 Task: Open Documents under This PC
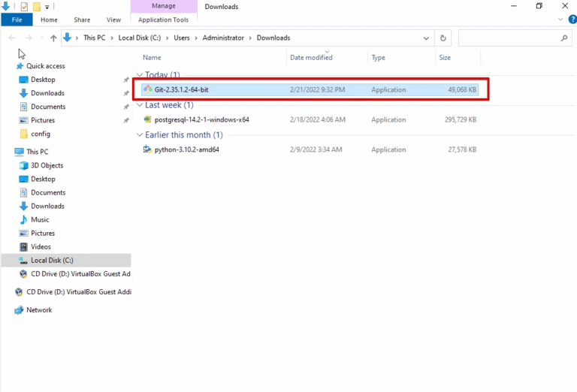48,193
